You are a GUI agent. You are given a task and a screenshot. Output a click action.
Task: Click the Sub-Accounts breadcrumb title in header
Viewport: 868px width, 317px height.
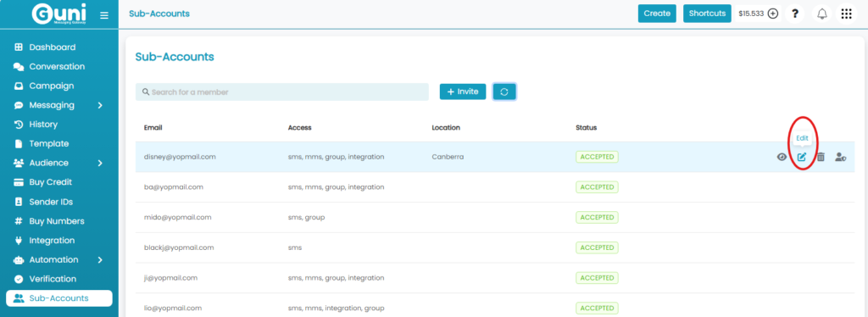click(159, 14)
